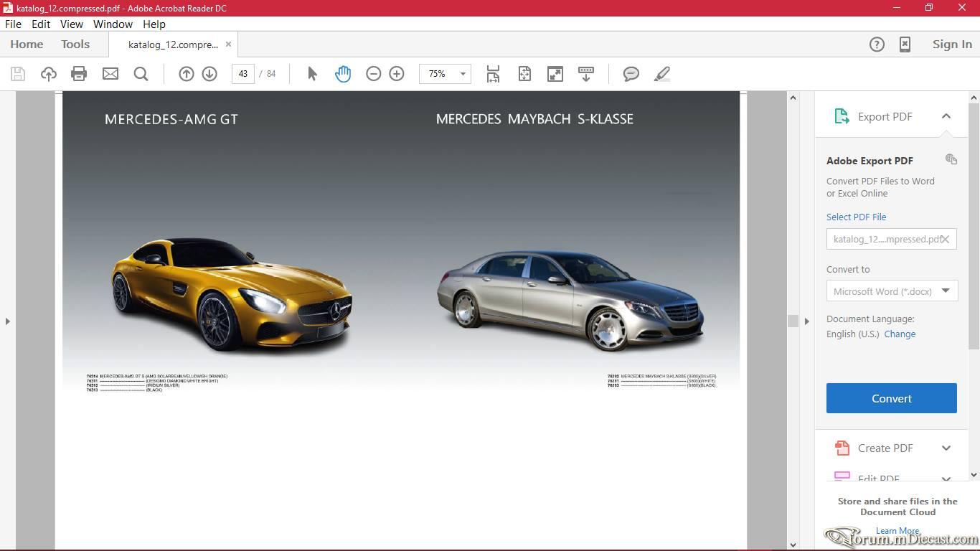
Task: Expand the Create PDF section chevron
Action: click(x=946, y=448)
